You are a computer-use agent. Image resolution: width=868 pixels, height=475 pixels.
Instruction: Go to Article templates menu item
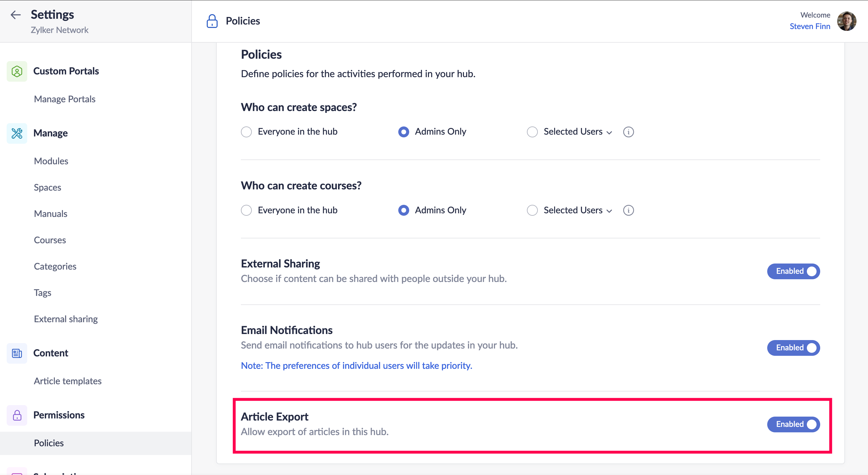[x=67, y=381]
